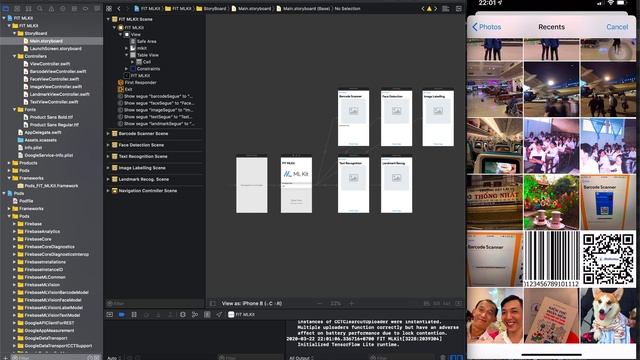The width and height of the screenshot is (640, 360).
Task: Add editor on right split icon
Action: pyautogui.click(x=459, y=8)
